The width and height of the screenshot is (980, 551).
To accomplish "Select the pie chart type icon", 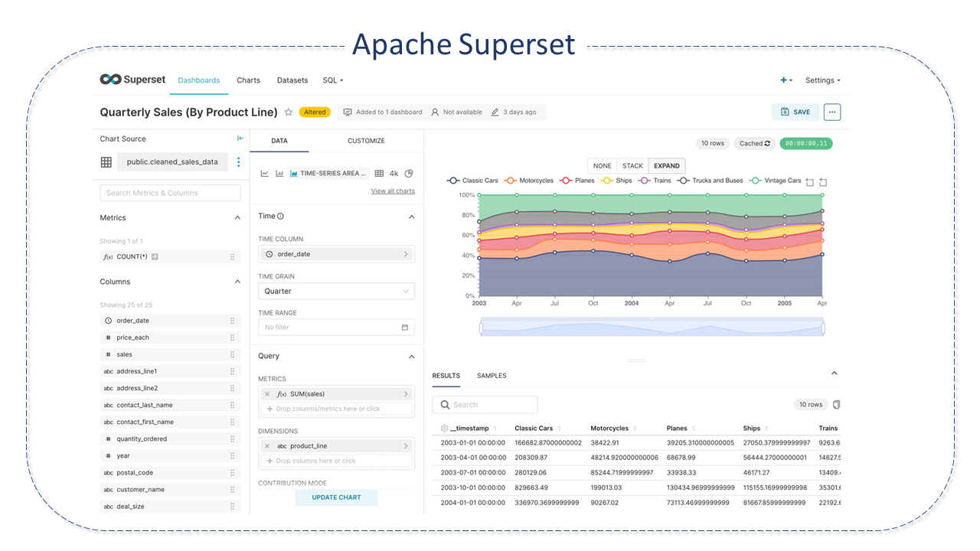I will [x=409, y=174].
